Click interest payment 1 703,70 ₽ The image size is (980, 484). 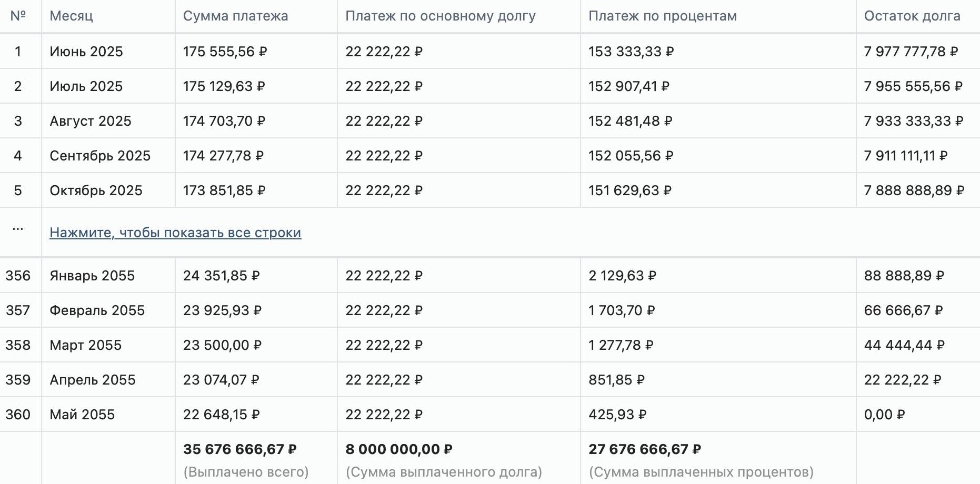tap(622, 310)
